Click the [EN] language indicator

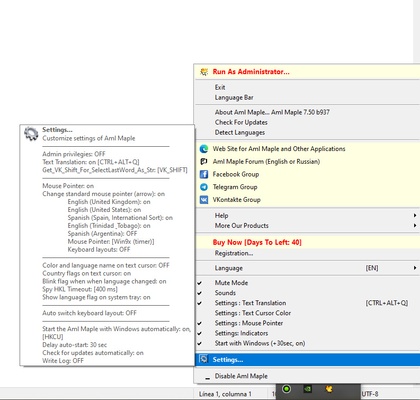(372, 268)
